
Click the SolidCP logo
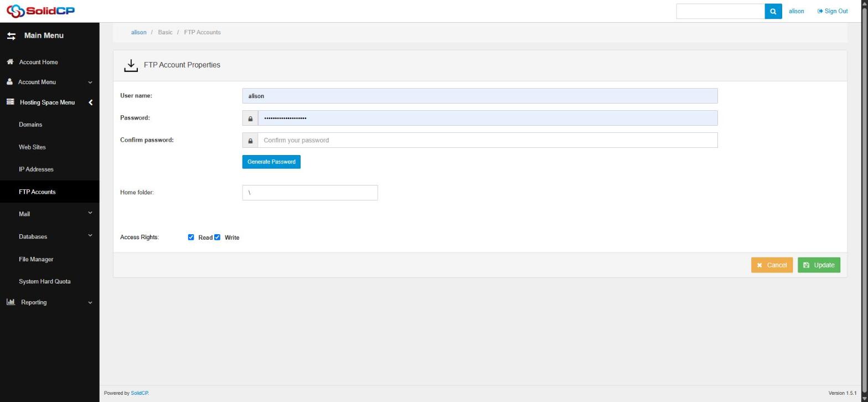click(40, 11)
